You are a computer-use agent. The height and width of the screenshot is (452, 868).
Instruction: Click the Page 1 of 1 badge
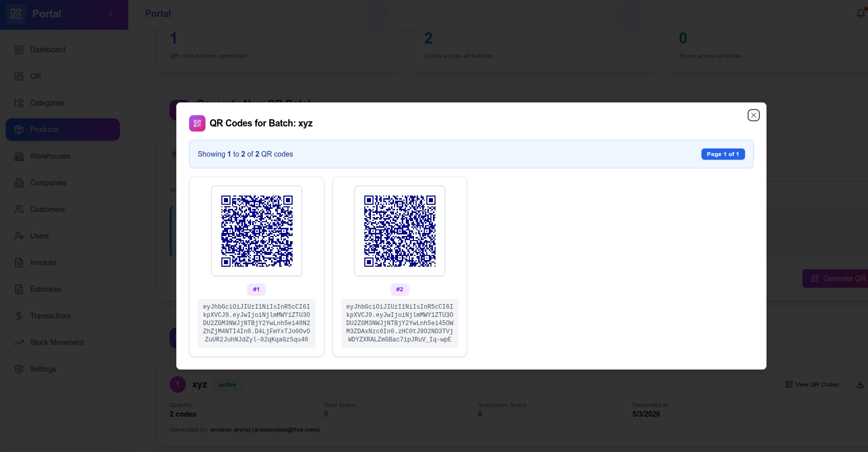[x=723, y=154]
